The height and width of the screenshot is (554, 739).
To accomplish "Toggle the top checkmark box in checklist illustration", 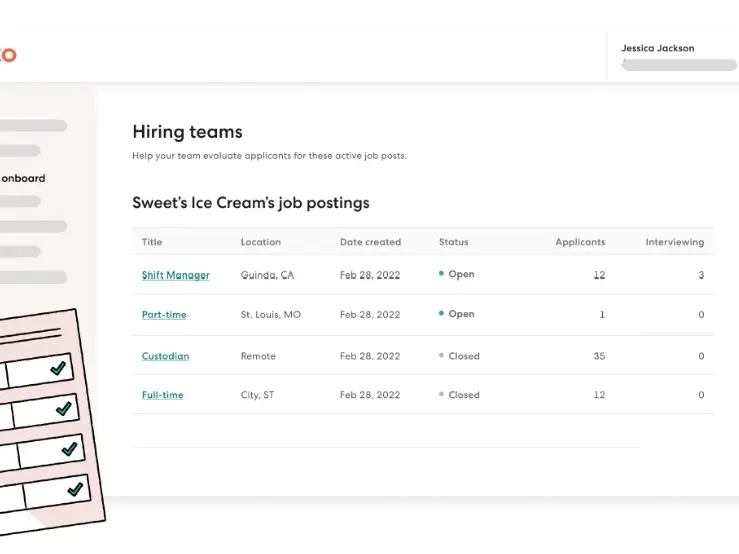I will (57, 369).
